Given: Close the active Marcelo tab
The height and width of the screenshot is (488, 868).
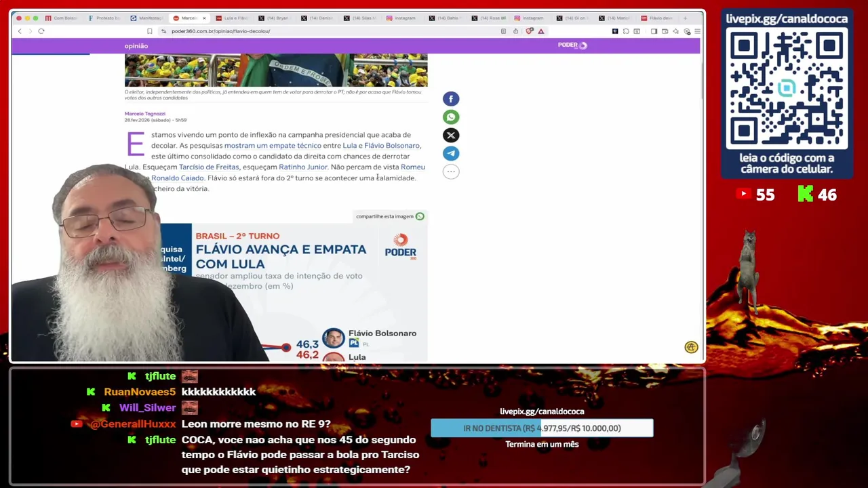Looking at the screenshot, I should (204, 18).
